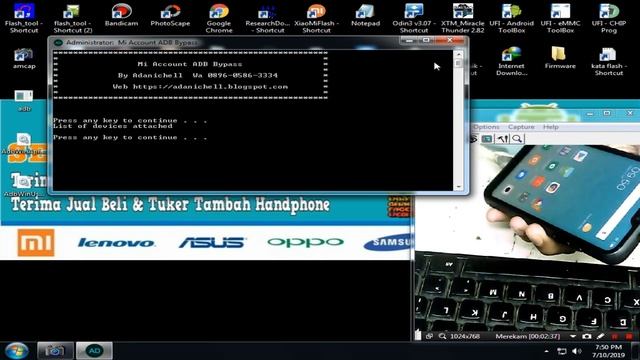Open UFI - CHIP Prog icon
This screenshot has height=360, width=640.
click(609, 18)
